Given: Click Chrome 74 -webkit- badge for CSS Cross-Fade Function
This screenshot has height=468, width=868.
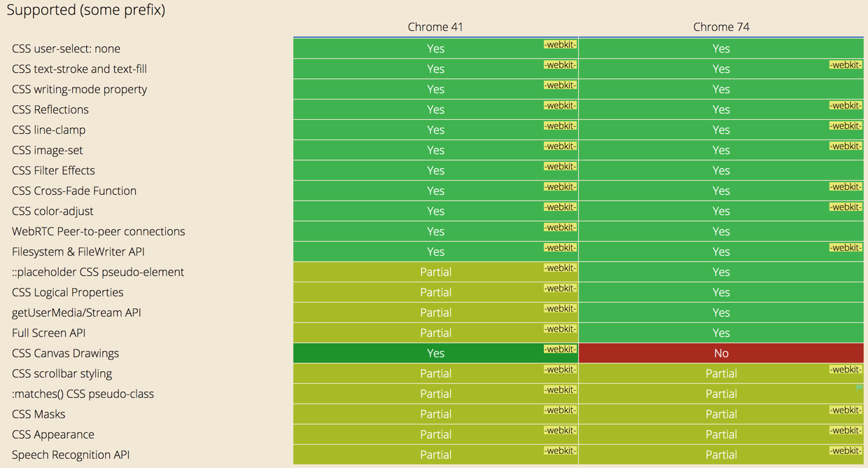Looking at the screenshot, I should coord(846,187).
